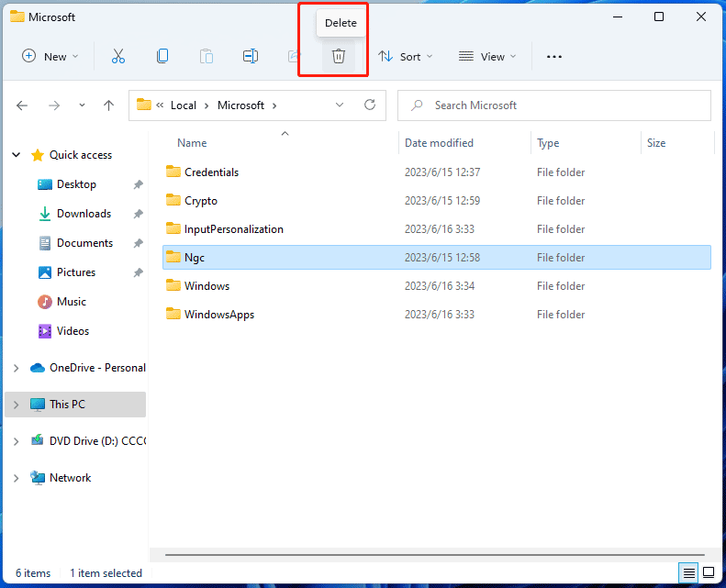
Task: Click the Local breadcrumb in address bar
Action: (184, 105)
